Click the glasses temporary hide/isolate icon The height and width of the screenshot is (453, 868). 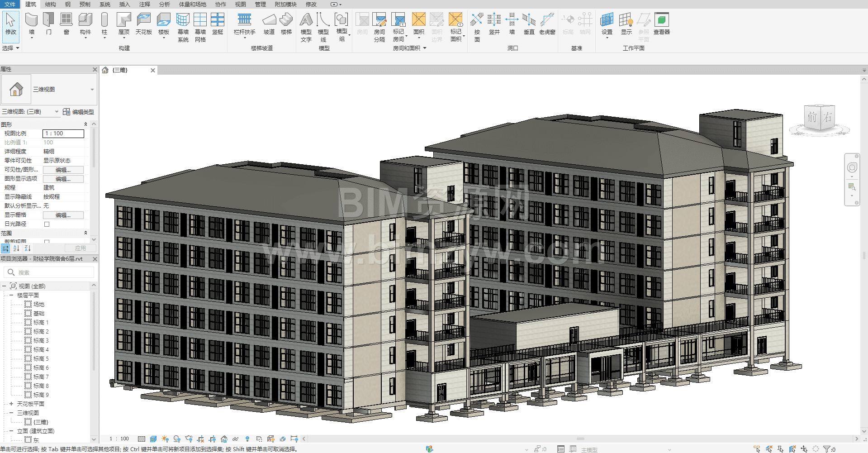pos(236,439)
